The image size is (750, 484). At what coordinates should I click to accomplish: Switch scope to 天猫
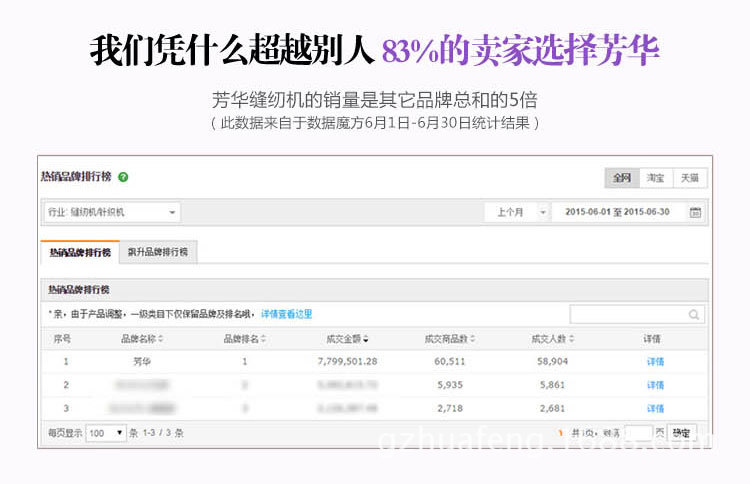tap(690, 178)
